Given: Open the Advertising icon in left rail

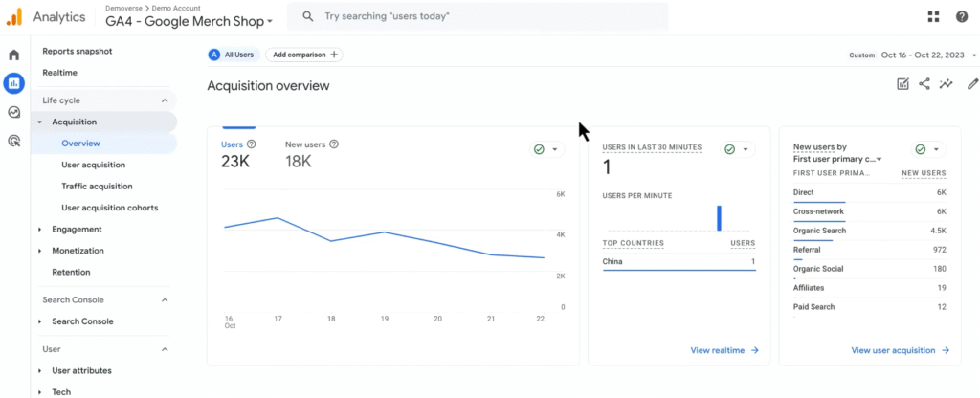Looking at the screenshot, I should 13,141.
